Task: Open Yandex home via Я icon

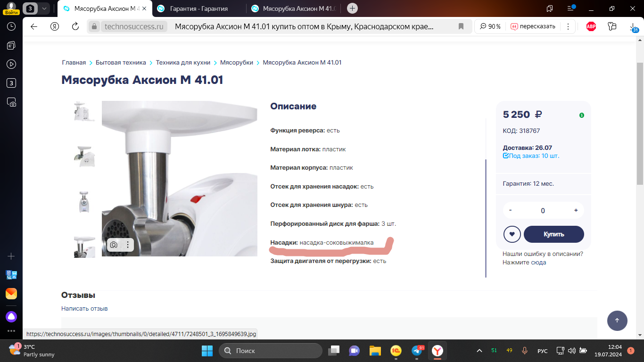Action: pos(55,26)
